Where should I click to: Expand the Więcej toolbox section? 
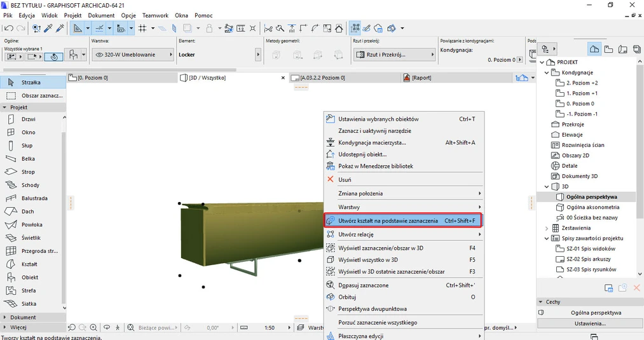(33, 327)
